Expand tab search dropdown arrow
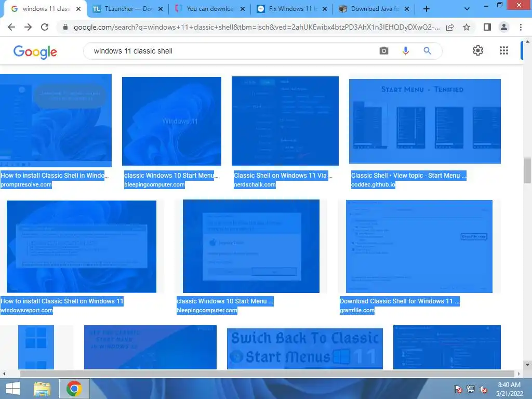The height and width of the screenshot is (399, 532). point(467,9)
